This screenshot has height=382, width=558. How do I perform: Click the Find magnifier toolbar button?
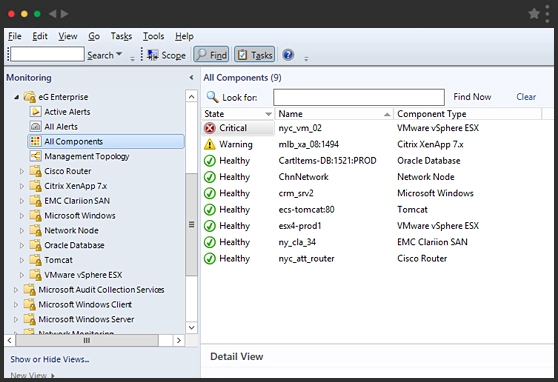211,55
